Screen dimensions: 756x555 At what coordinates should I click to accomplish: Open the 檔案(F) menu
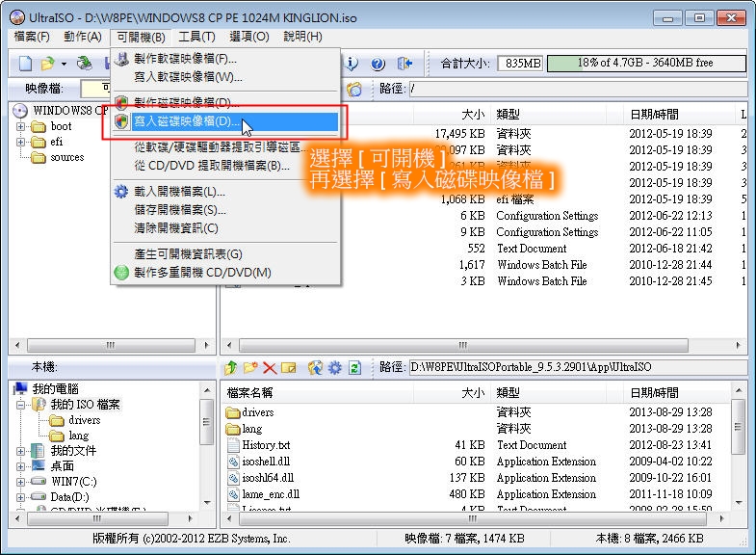click(32, 37)
